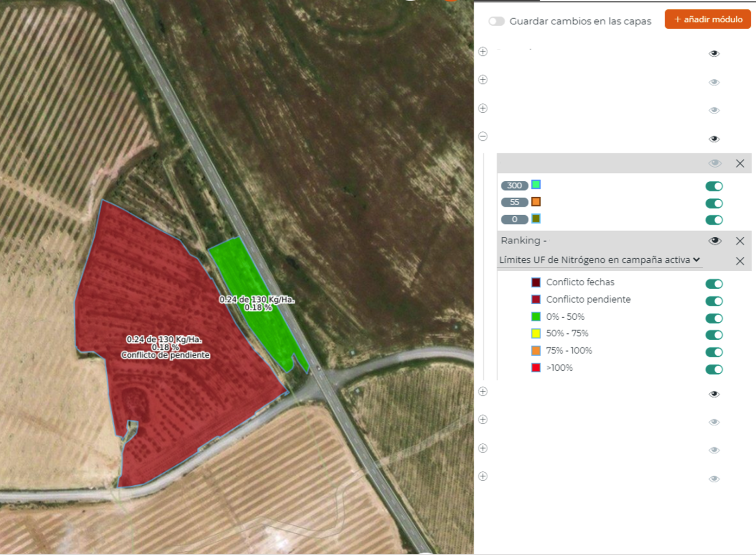Disable the Conflicto fechas toggle

714,284
